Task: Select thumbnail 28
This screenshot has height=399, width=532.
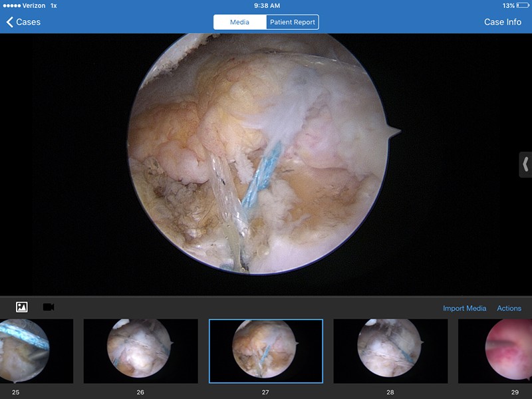Action: (390, 351)
